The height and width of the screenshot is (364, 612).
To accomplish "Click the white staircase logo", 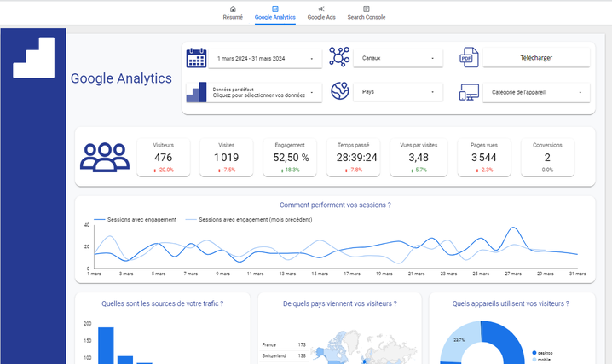I will tap(33, 58).
